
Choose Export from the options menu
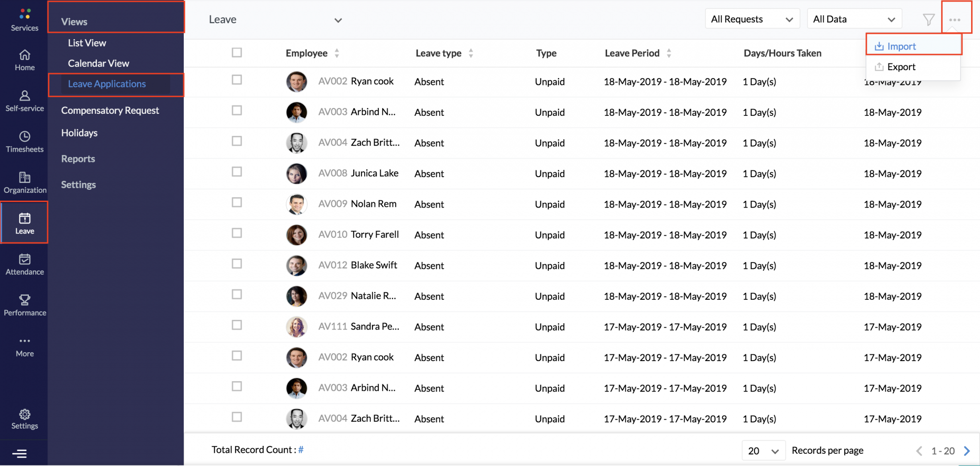pyautogui.click(x=901, y=67)
